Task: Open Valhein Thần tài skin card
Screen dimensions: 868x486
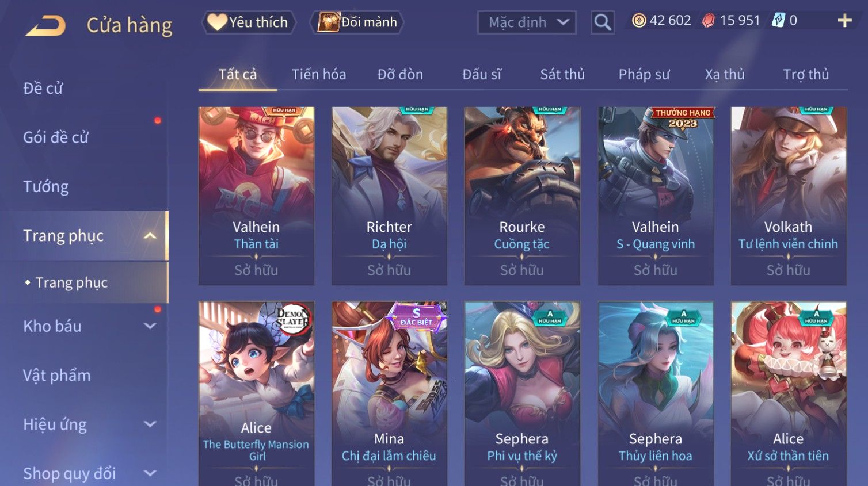Action: [x=257, y=196]
